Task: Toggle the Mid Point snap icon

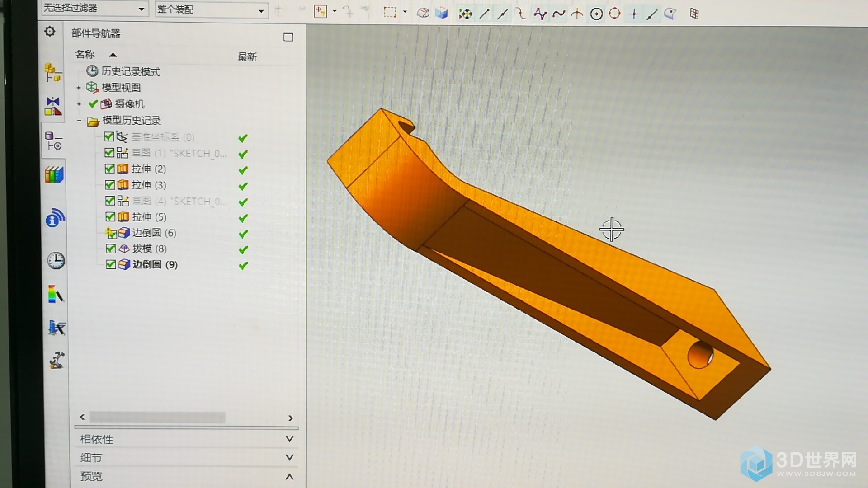Action: coord(502,14)
